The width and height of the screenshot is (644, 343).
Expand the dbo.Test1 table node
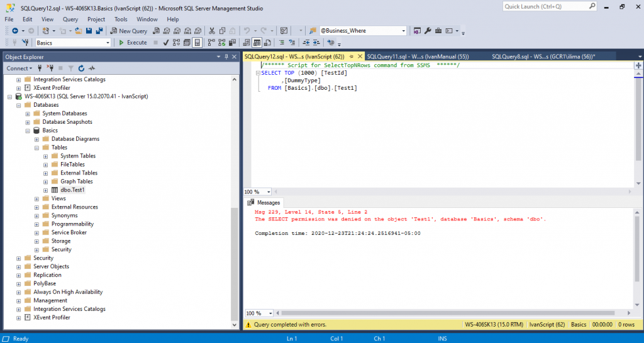pyautogui.click(x=45, y=190)
